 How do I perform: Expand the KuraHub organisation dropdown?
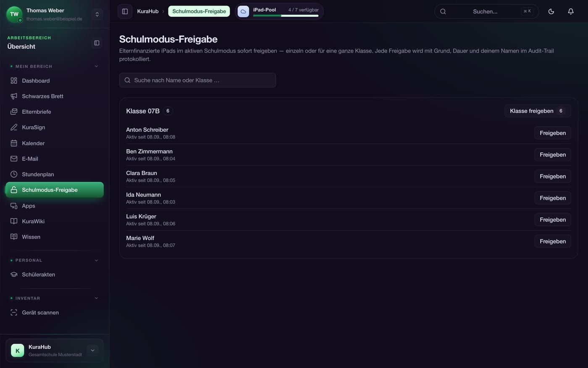(x=93, y=350)
